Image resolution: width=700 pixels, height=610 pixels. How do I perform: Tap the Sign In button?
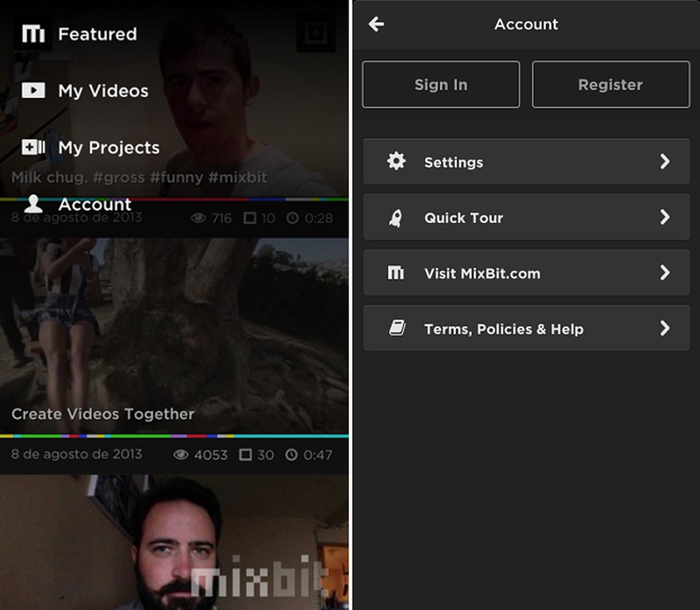(441, 85)
